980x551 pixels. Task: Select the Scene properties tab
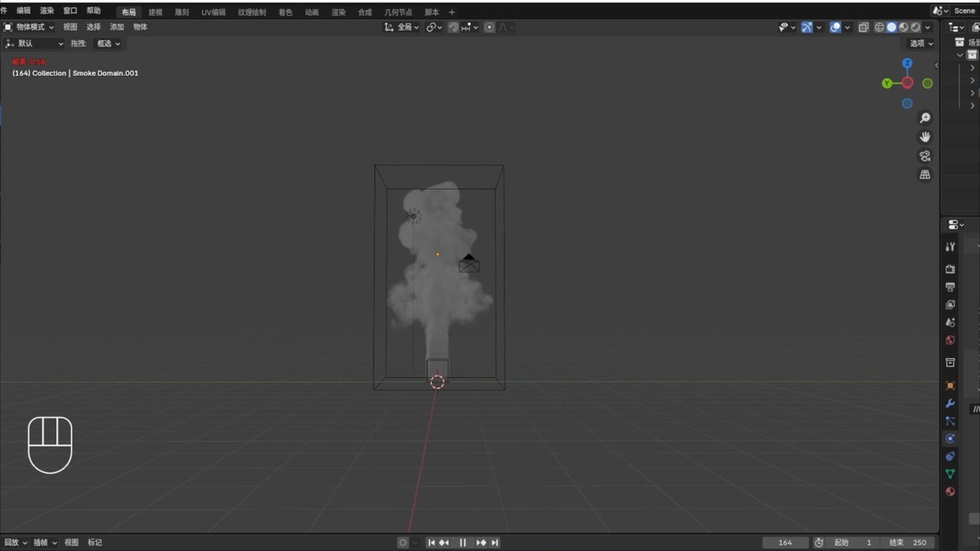[950, 322]
